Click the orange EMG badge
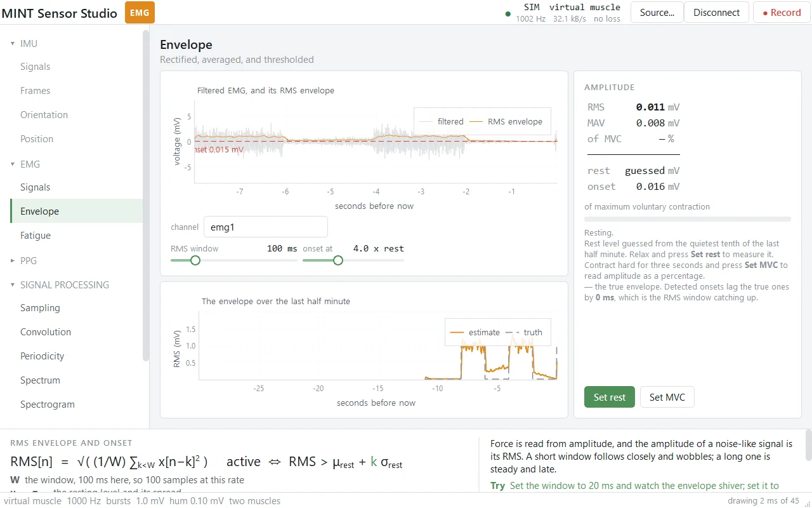This screenshot has width=812, height=508. [x=140, y=13]
